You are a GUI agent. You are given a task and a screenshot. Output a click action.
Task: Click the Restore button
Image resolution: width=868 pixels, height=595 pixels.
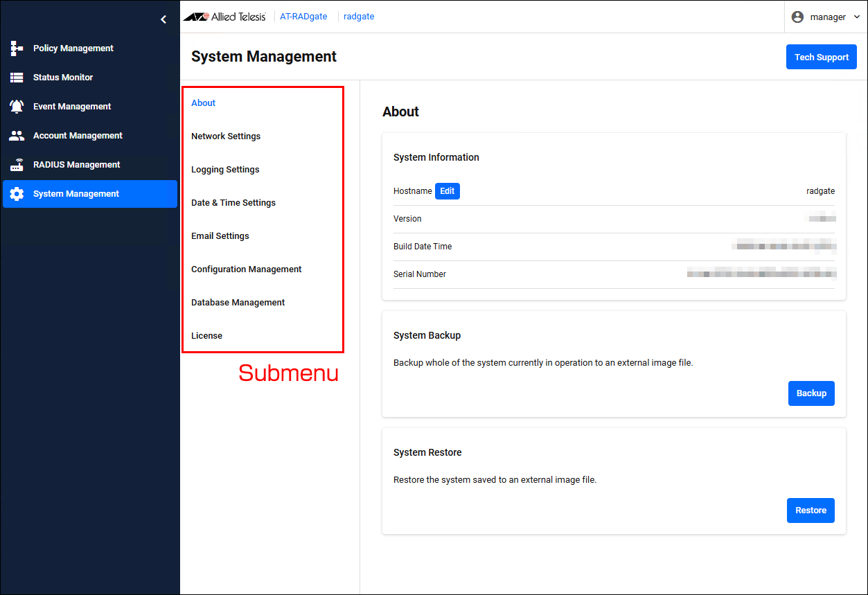pyautogui.click(x=811, y=510)
